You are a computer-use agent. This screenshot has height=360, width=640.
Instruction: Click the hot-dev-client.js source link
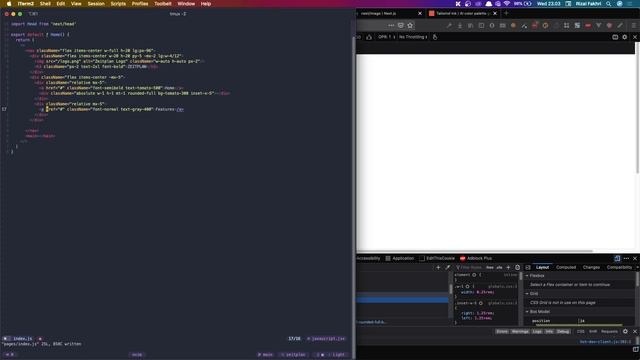605,342
